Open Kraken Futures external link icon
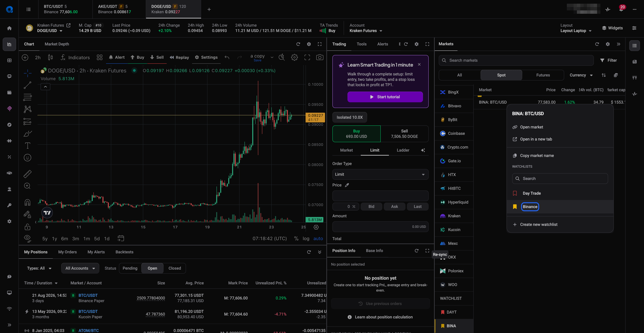This screenshot has width=644, height=333. click(x=68, y=25)
